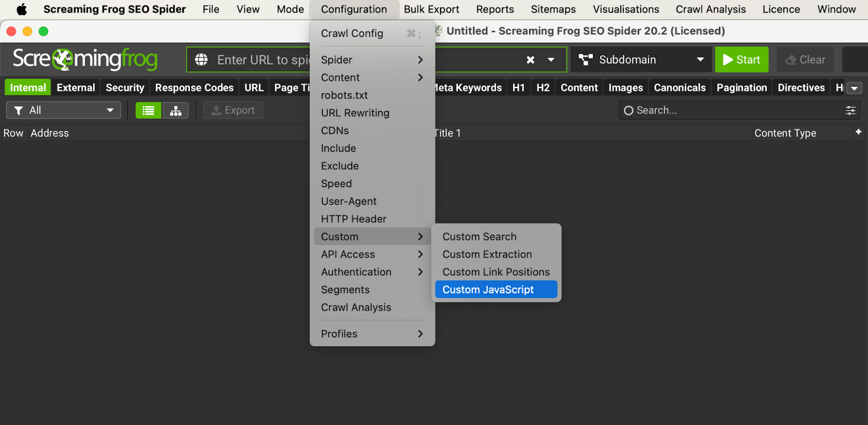The width and height of the screenshot is (868, 425).
Task: Open Segments configuration
Action: pos(372,289)
